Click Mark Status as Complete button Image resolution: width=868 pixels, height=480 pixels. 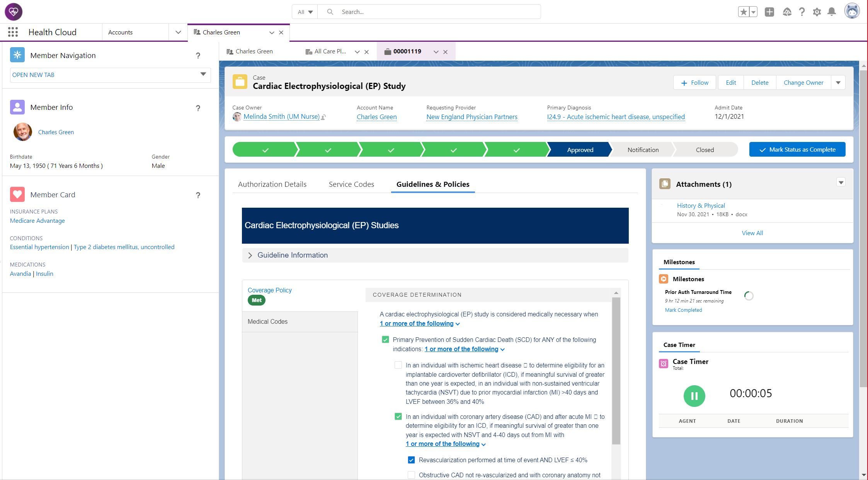click(797, 150)
